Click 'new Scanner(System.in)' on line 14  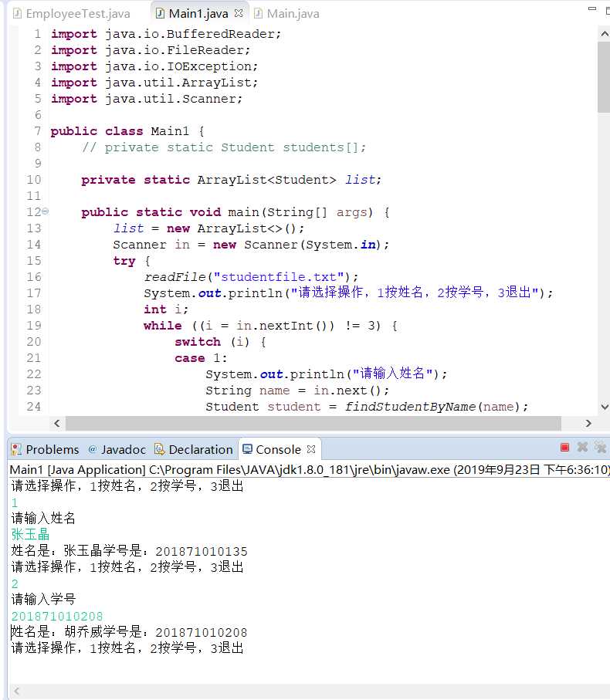click(x=297, y=245)
